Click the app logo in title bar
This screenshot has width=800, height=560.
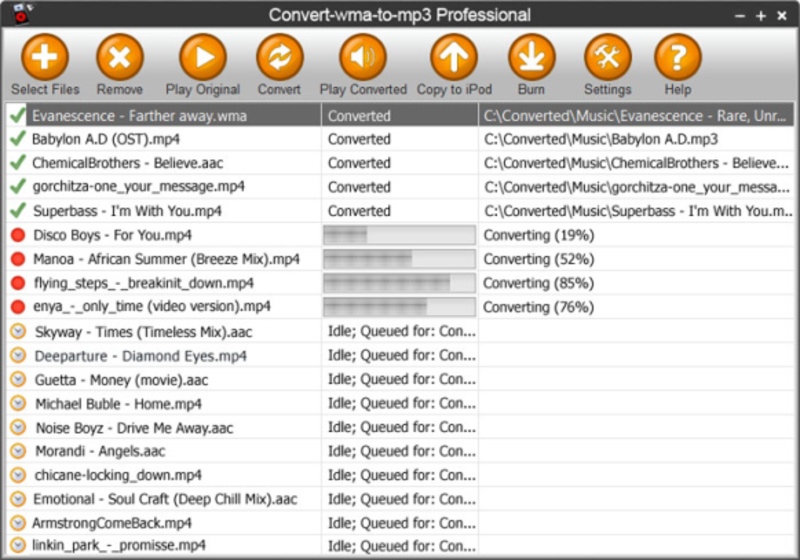pos(22,13)
